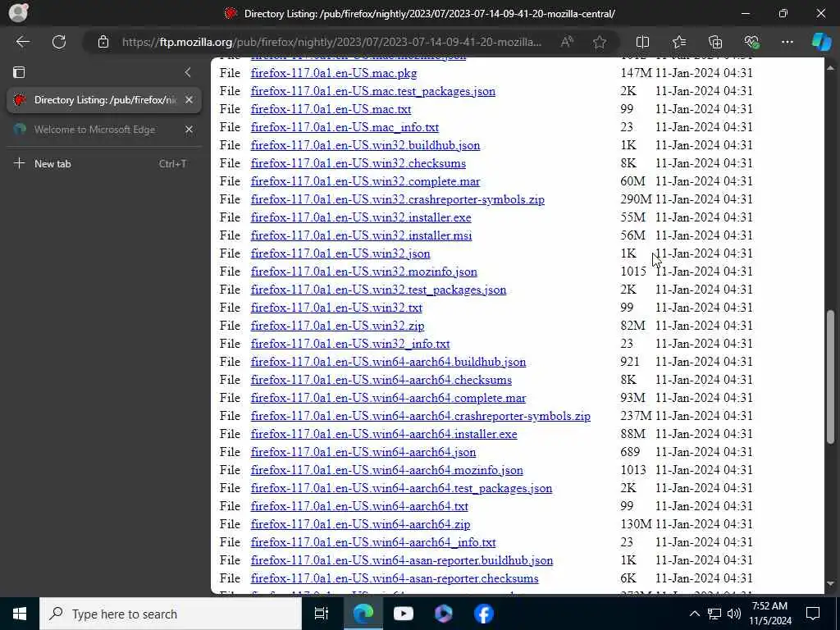Open Facebook icon on taskbar
The width and height of the screenshot is (840, 630).
(484, 614)
